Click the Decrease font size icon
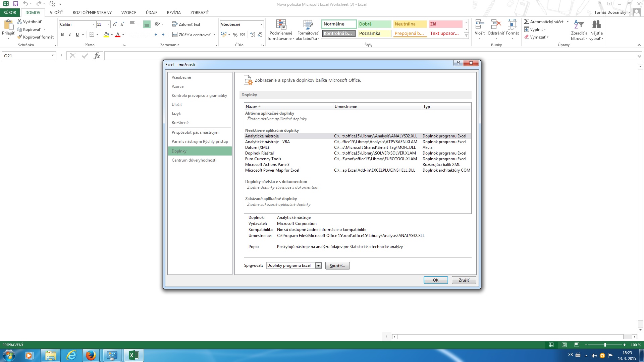 point(122,24)
